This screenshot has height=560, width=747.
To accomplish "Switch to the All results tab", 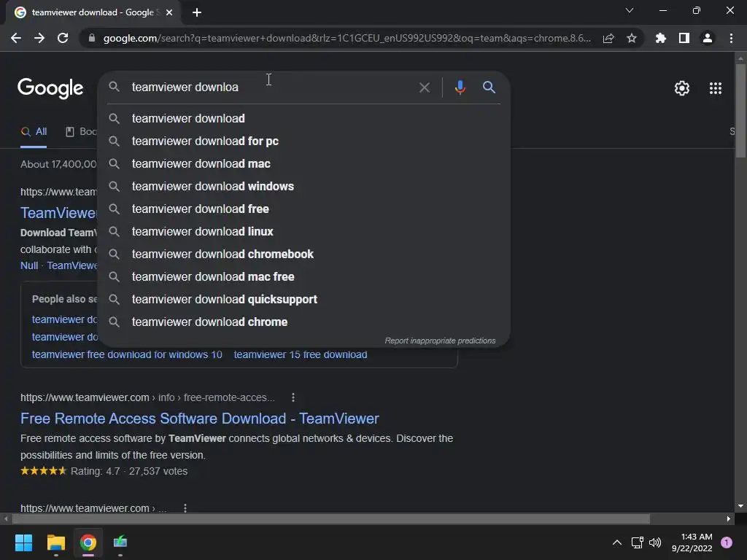I will tap(34, 132).
